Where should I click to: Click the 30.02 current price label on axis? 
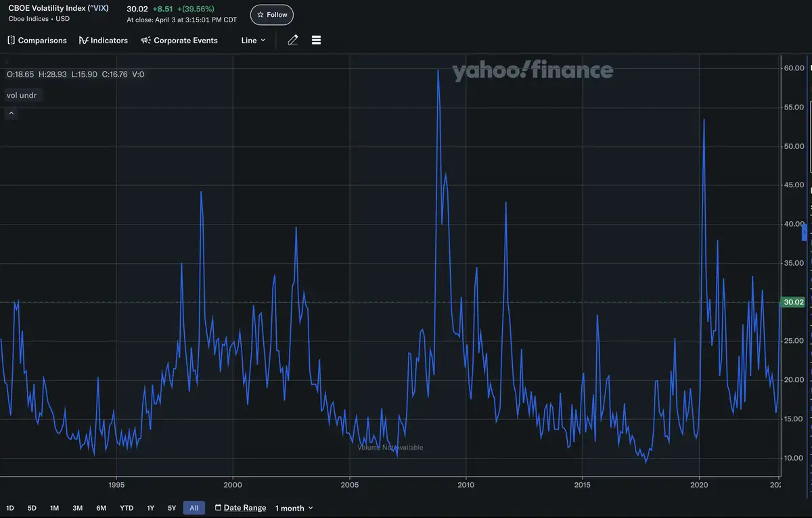[x=792, y=302]
